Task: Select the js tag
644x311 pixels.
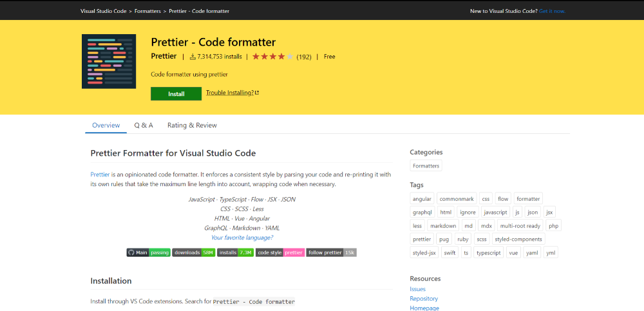Action: 518,212
